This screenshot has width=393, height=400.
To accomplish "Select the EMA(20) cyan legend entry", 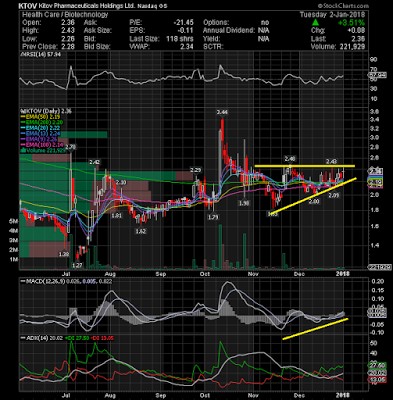I will (41, 128).
